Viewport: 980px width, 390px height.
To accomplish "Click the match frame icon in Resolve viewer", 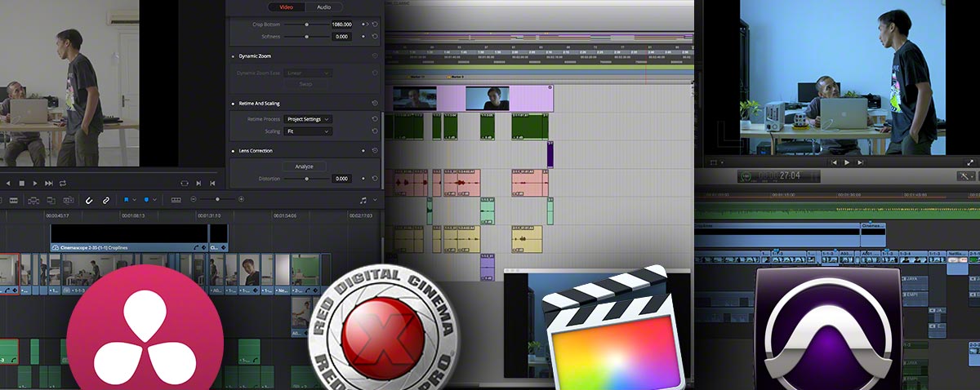I will (185, 183).
